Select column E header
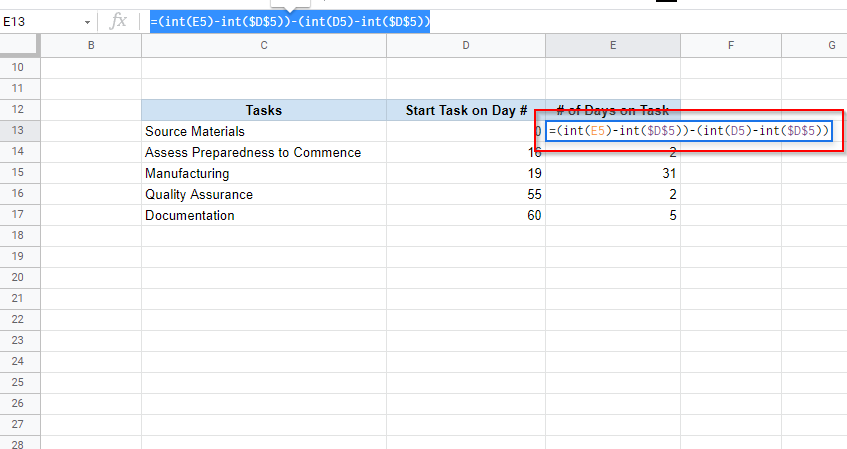 point(613,46)
